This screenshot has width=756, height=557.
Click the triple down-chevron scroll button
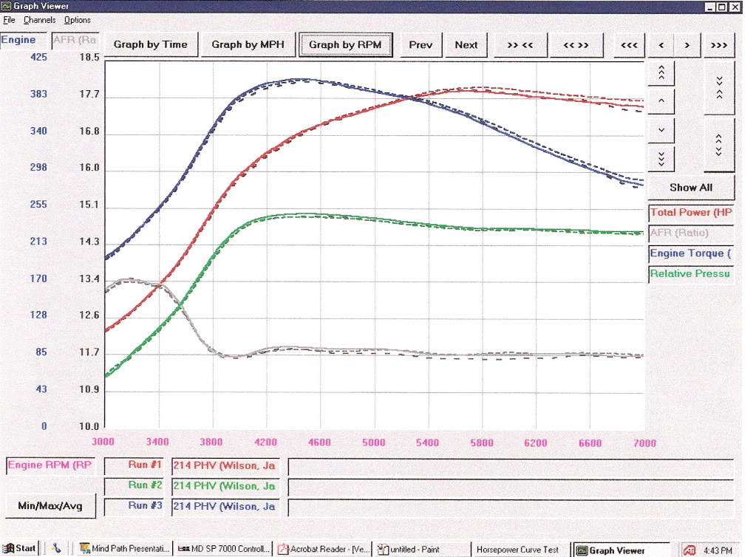(661, 158)
